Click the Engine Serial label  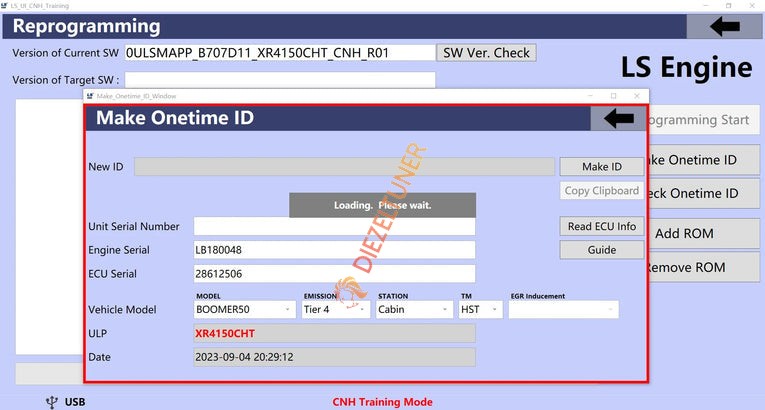(x=119, y=250)
